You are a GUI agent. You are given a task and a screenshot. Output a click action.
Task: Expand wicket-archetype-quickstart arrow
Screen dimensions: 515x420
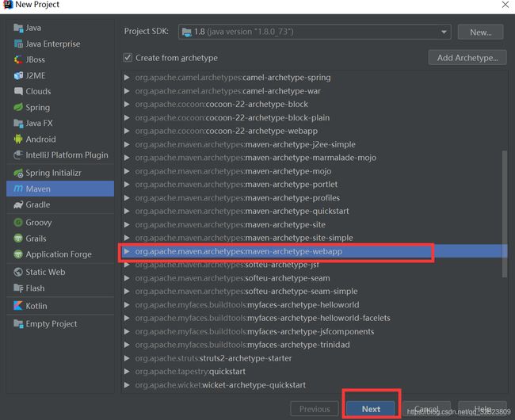pyautogui.click(x=127, y=385)
